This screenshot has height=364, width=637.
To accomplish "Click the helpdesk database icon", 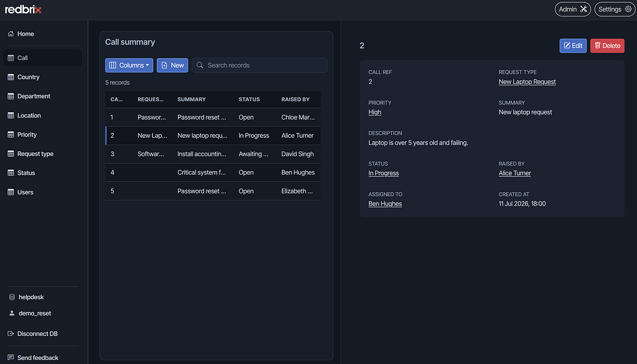I will (x=12, y=297).
